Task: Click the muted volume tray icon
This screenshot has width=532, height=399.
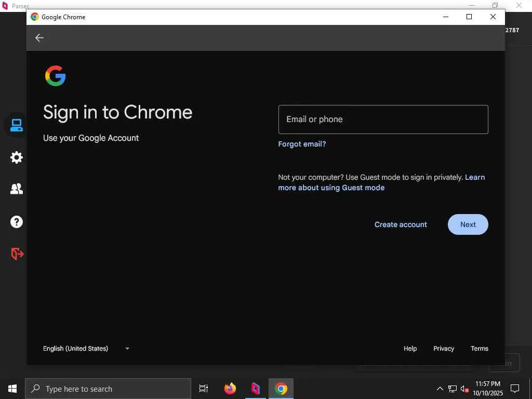Action: [x=464, y=389]
